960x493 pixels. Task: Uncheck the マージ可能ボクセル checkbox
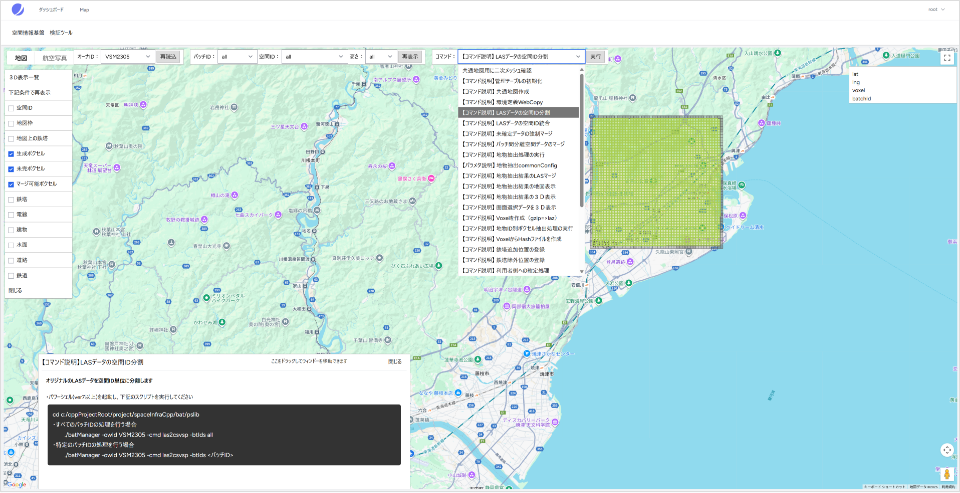11,184
